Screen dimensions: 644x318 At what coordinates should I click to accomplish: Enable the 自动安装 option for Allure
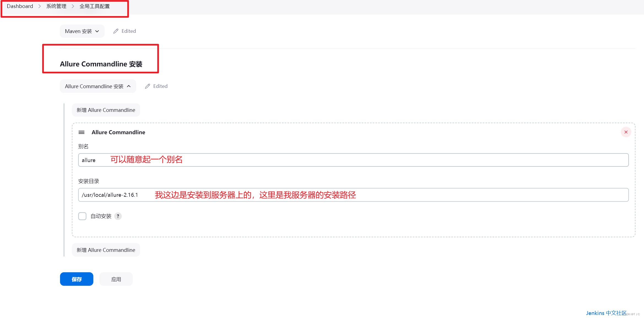click(82, 216)
